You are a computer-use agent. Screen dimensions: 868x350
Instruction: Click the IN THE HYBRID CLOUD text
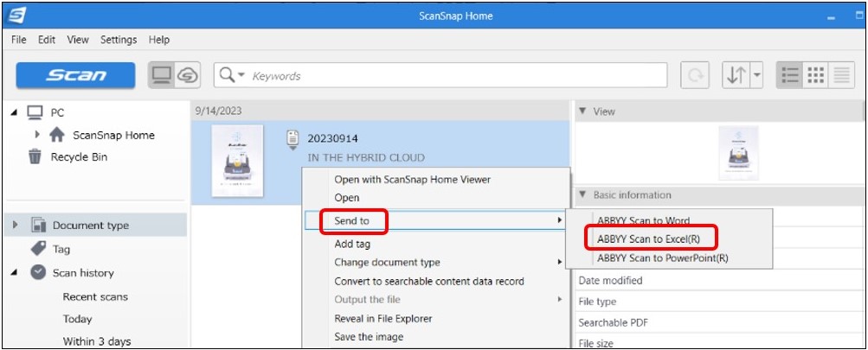tap(366, 157)
